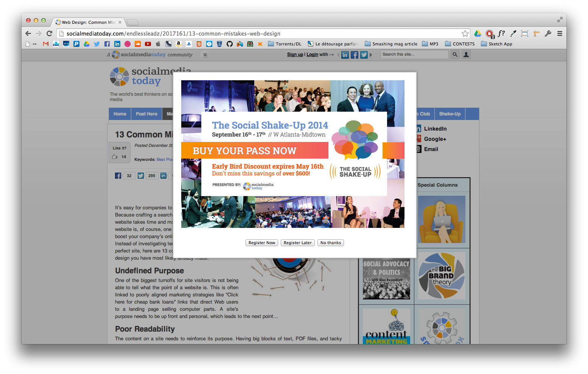The width and height of the screenshot is (588, 374).
Task: Share article via Facebook share counter icon
Action: coord(118,176)
